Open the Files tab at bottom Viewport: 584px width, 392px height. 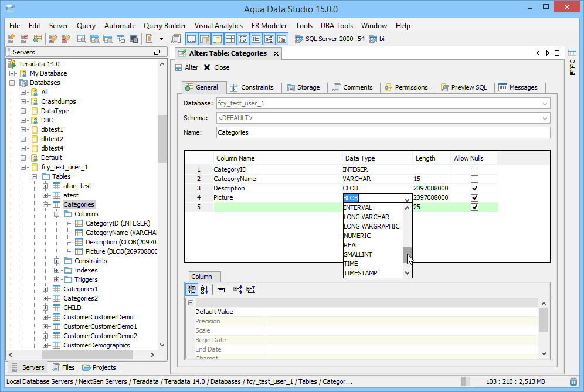tap(63, 367)
